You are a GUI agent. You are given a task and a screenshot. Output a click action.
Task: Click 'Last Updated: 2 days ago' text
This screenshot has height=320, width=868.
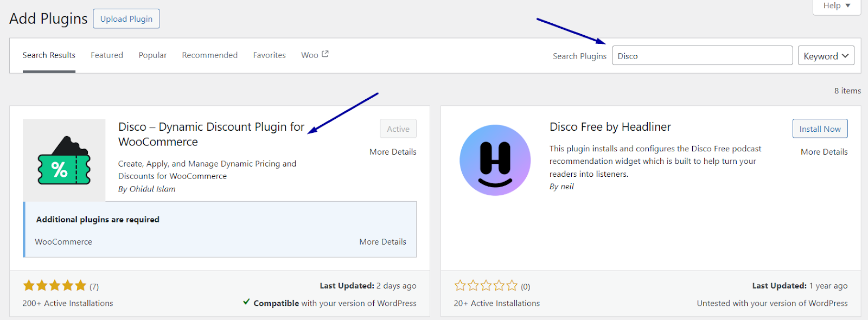[368, 286]
